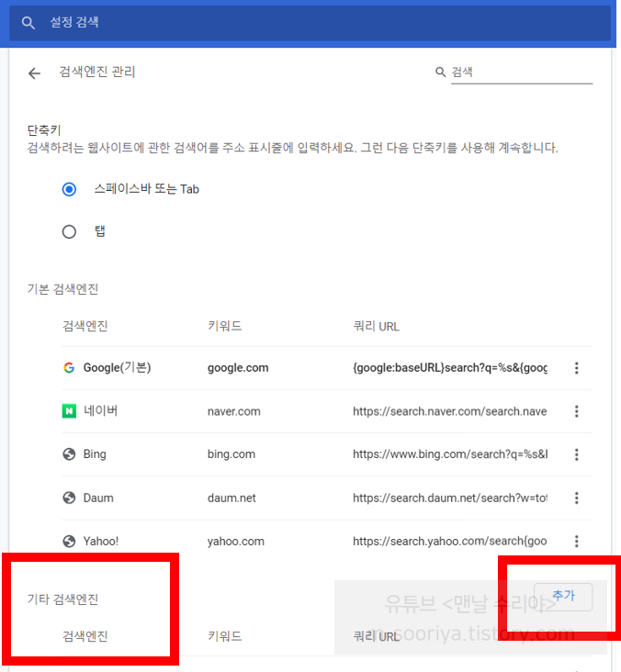
Task: Click the back arrow beside 검색엔진 관리
Action: pyautogui.click(x=34, y=73)
